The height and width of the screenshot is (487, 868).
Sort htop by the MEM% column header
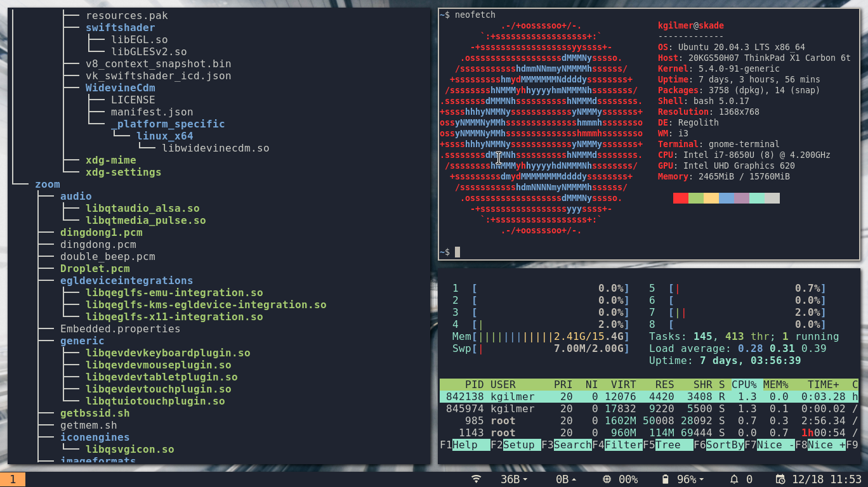(775, 385)
